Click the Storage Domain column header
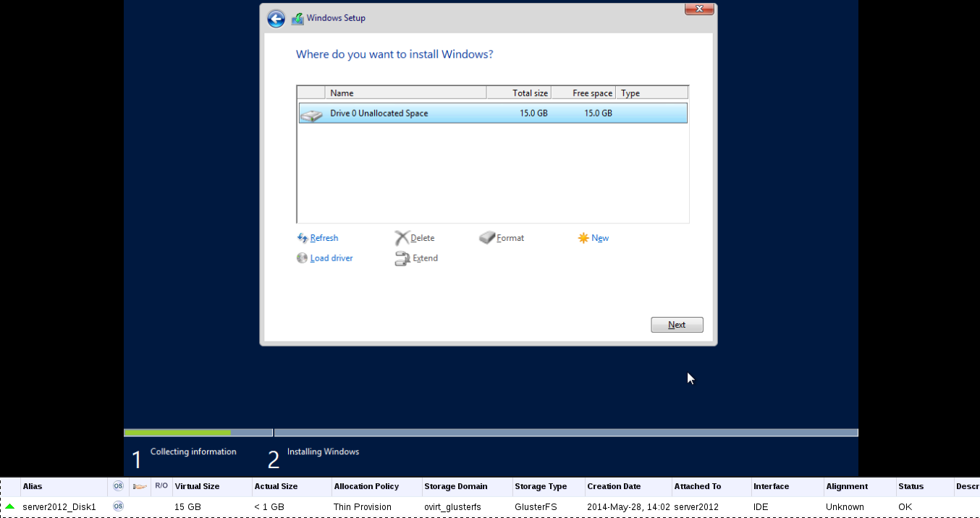This screenshot has width=980, height=518. click(456, 487)
